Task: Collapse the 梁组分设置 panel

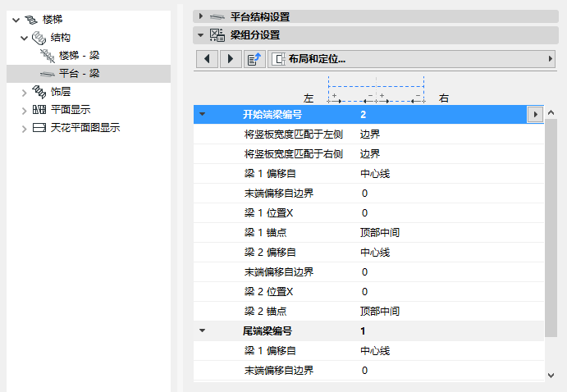Action: (201, 35)
